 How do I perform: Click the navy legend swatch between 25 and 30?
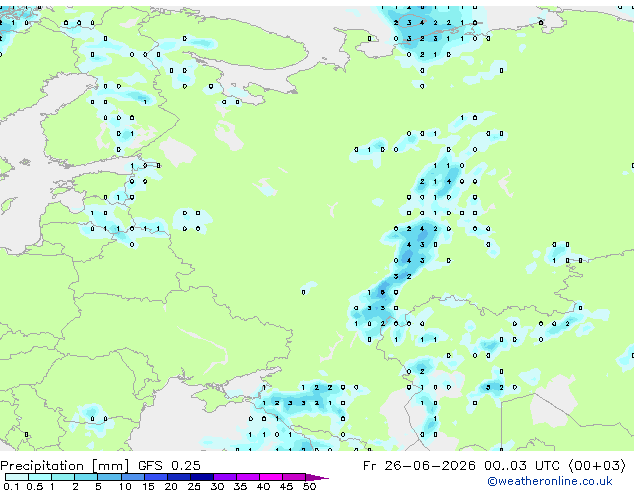[x=201, y=477]
